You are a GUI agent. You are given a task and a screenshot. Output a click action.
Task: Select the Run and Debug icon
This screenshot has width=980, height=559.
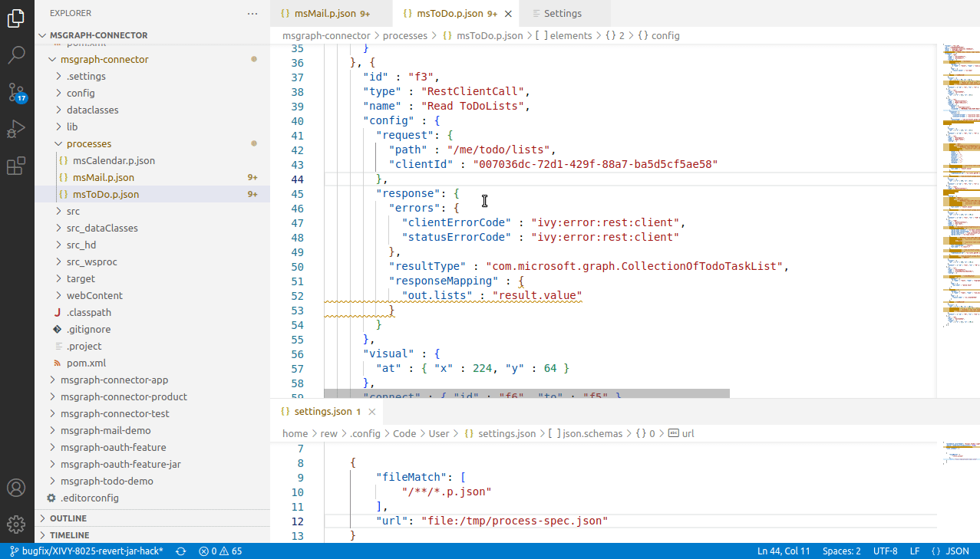pyautogui.click(x=16, y=128)
